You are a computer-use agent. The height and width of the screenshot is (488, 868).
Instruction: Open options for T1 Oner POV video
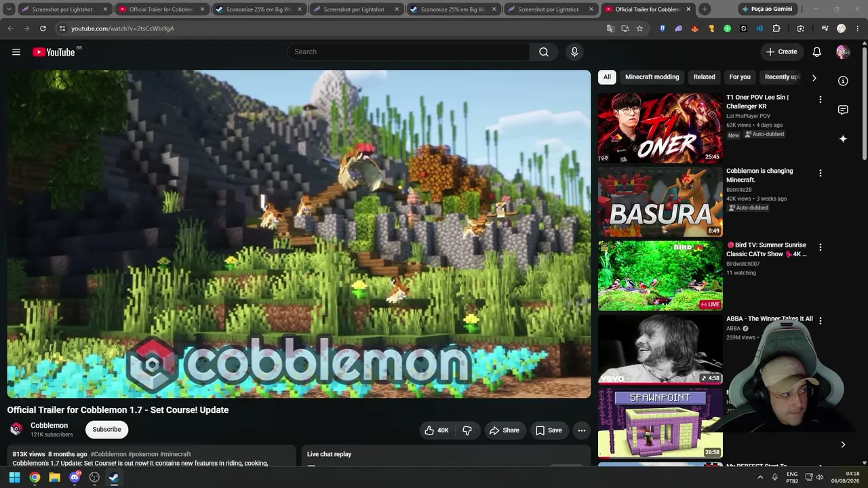click(820, 100)
